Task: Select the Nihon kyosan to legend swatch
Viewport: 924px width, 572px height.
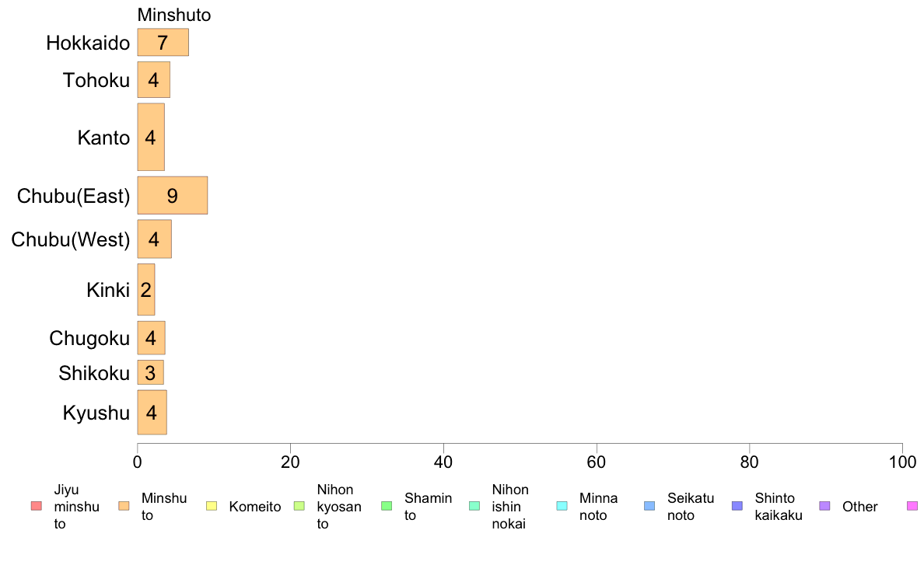Action: (x=299, y=506)
